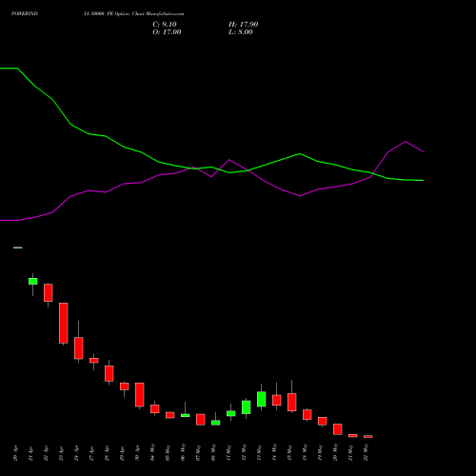Viewport: 476px width, 476px height.
Task: Select the low value 'L: 8.00'
Action: pos(241,32)
